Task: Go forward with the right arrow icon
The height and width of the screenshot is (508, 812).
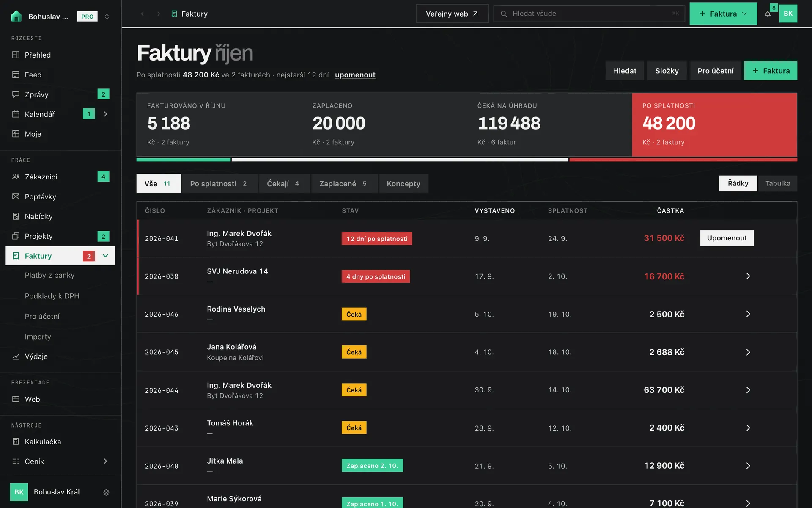Action: coord(159,14)
